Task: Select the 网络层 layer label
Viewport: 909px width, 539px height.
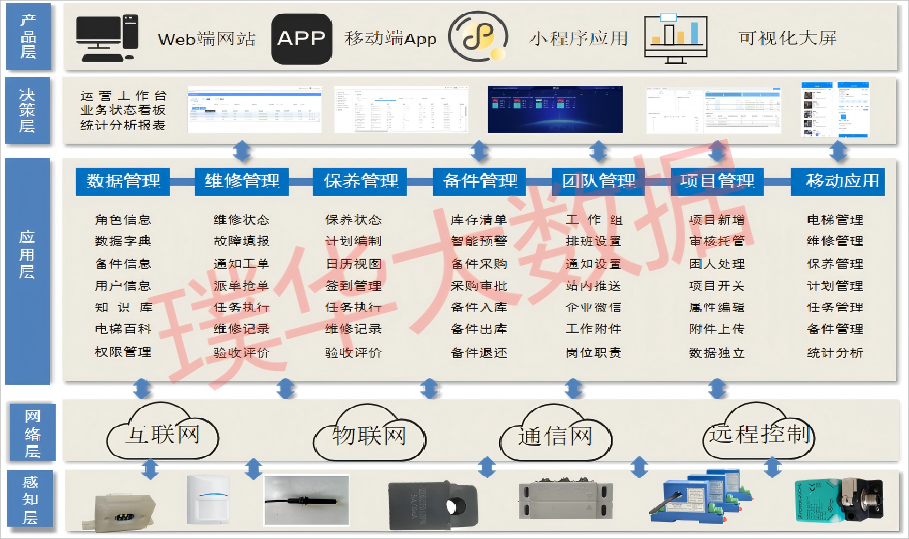Action: tap(32, 432)
